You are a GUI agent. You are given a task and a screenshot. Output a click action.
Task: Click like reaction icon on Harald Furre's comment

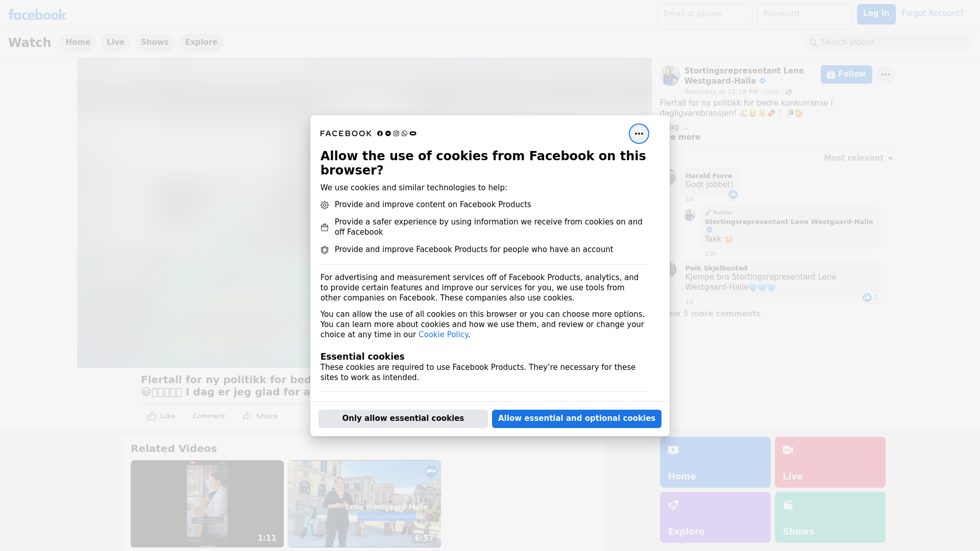point(733,194)
